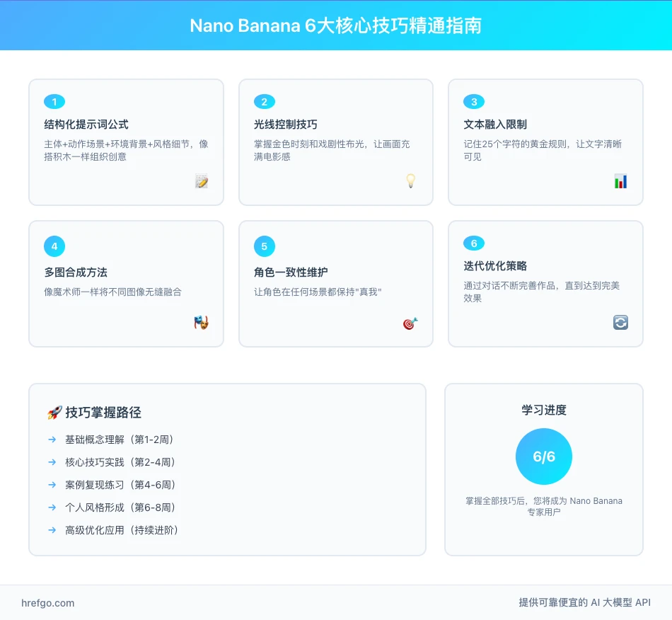Click the rocket icon beside 技巧掌握路径
Image resolution: width=672 pixels, height=620 pixels.
coord(54,413)
